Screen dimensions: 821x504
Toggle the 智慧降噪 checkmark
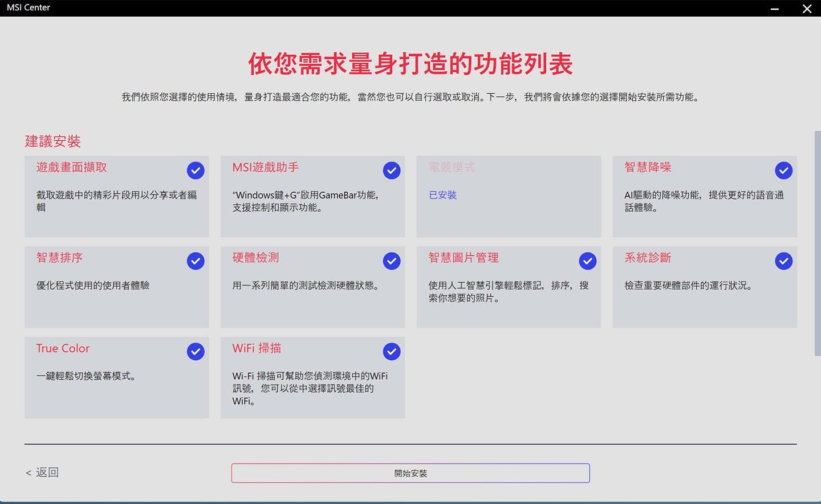783,170
